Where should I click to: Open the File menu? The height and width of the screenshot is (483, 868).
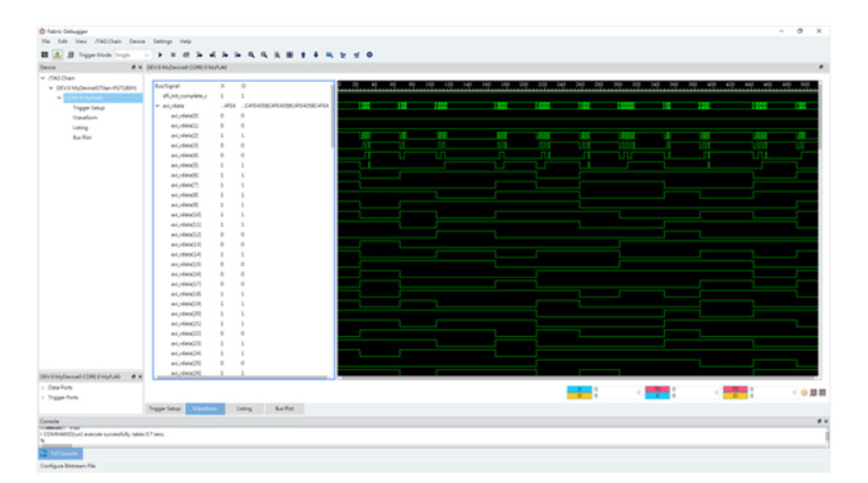(x=46, y=41)
